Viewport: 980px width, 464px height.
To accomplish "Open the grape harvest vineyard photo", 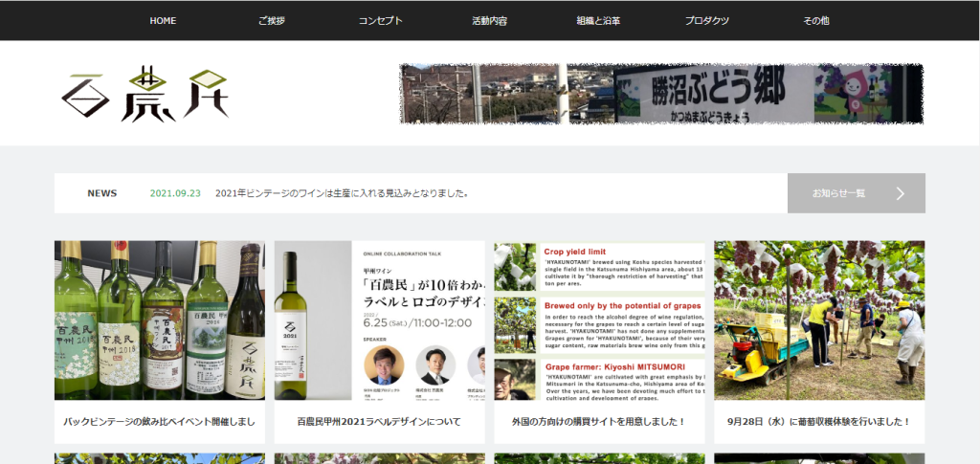I will [819, 320].
